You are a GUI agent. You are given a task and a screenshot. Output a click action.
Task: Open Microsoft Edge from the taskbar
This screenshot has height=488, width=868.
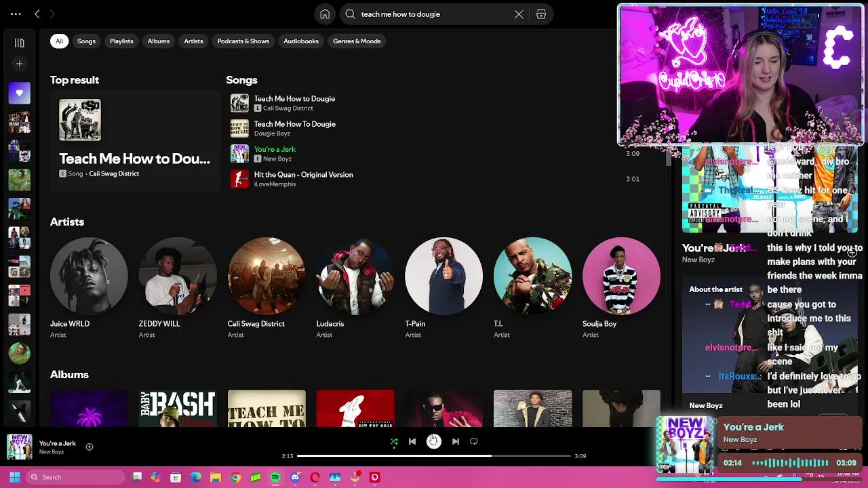click(x=196, y=477)
